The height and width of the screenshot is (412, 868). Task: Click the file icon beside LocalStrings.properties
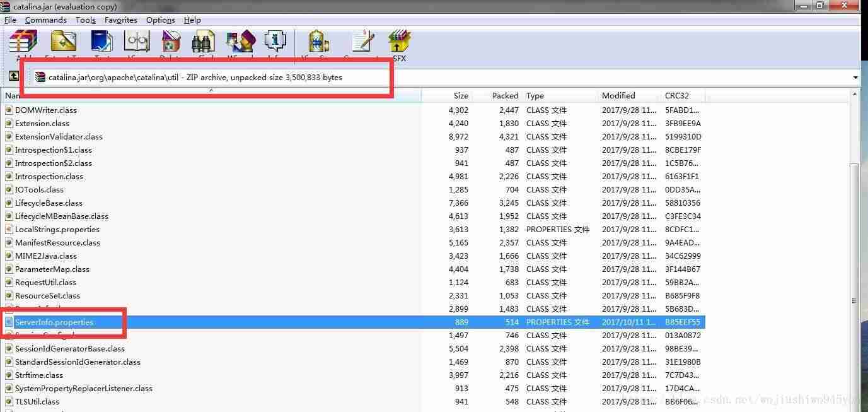pos(9,229)
